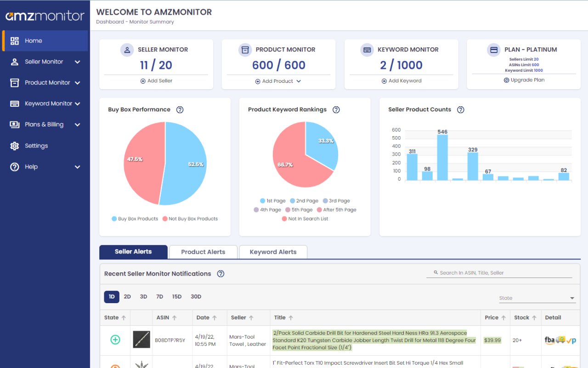Open Product Keyword Rankings help icon
This screenshot has width=588, height=368.
click(x=336, y=109)
